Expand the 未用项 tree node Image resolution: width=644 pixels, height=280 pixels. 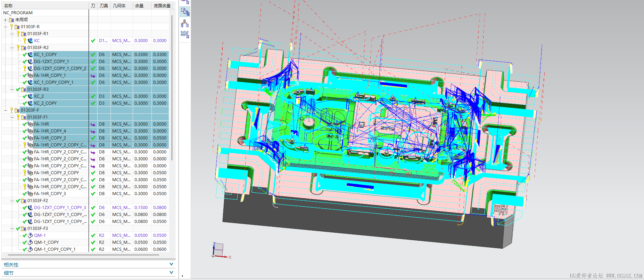point(5,20)
